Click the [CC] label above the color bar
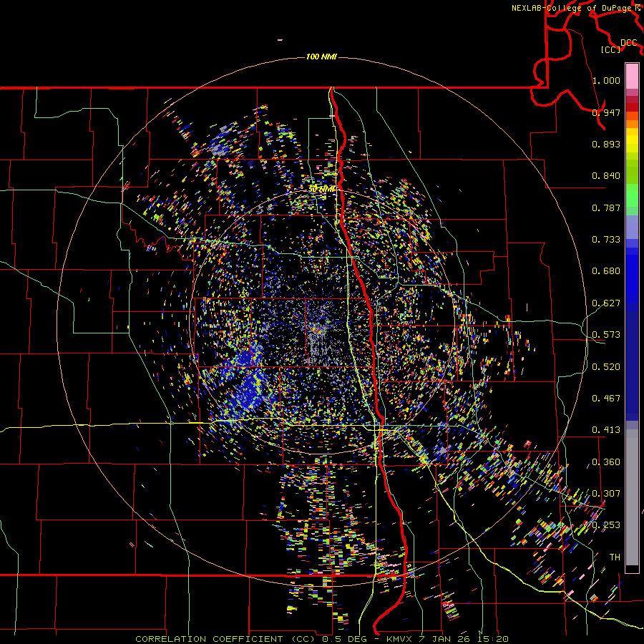The height and width of the screenshot is (644, 644). pos(610,49)
